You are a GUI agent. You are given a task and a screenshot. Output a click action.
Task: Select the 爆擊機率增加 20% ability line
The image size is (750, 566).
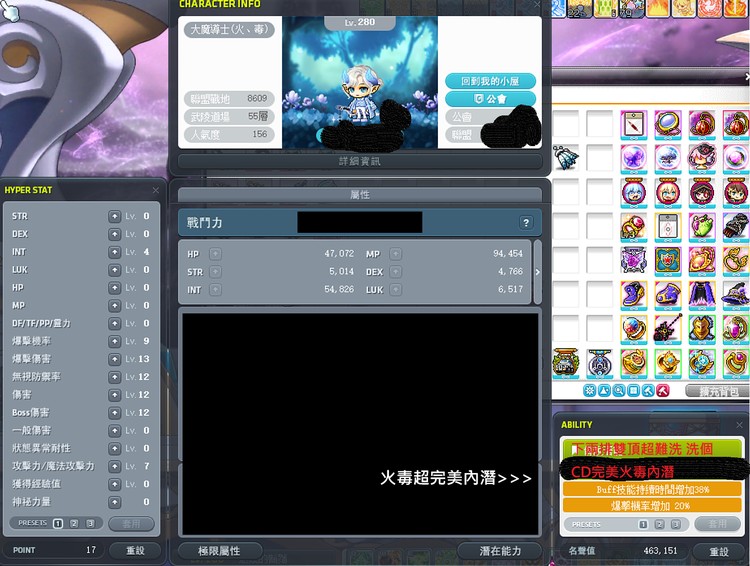click(x=652, y=505)
